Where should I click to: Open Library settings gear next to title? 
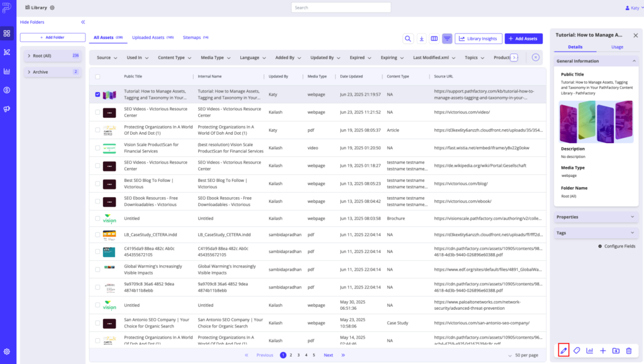(x=52, y=8)
